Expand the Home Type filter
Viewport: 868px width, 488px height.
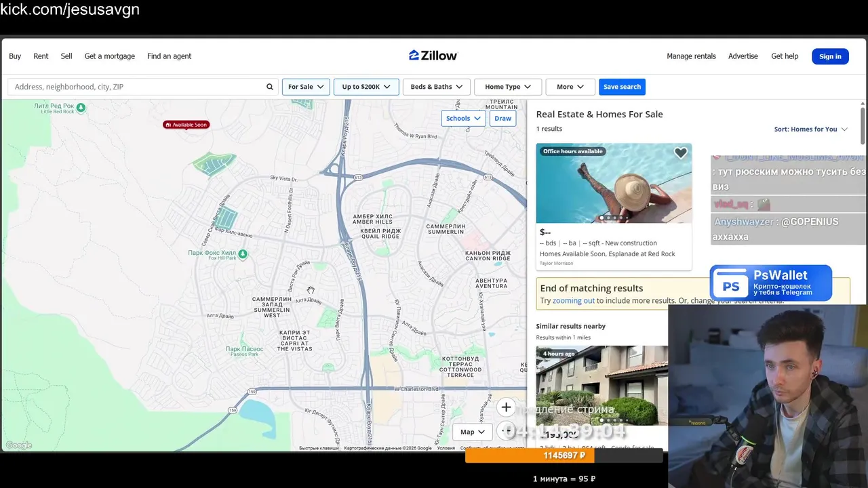[508, 87]
